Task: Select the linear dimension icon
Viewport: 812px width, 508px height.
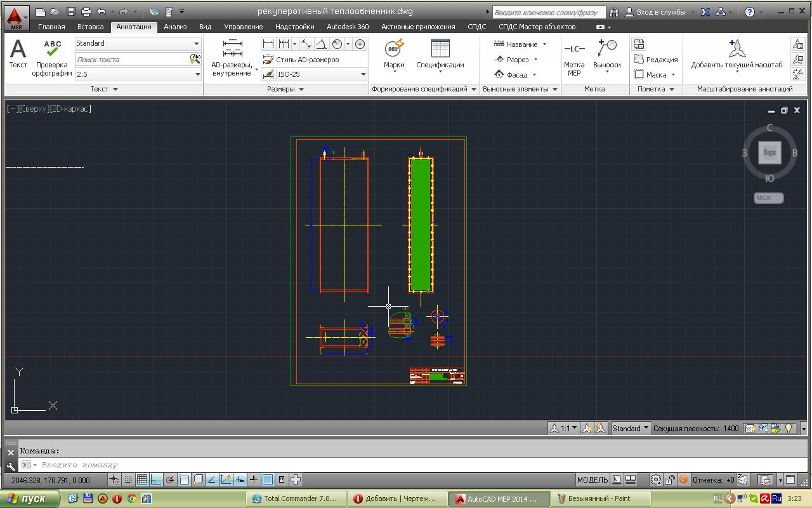Action: 268,44
